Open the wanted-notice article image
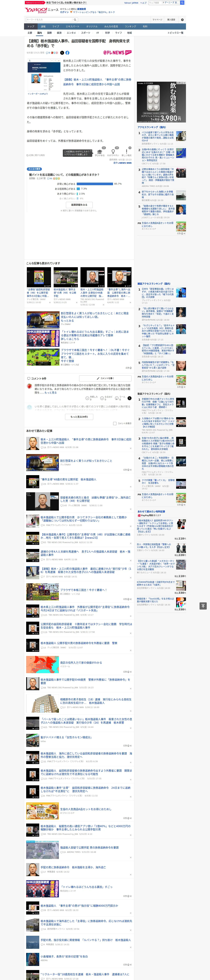Image resolution: width=210 pixels, height=980 pixels. click(x=44, y=75)
